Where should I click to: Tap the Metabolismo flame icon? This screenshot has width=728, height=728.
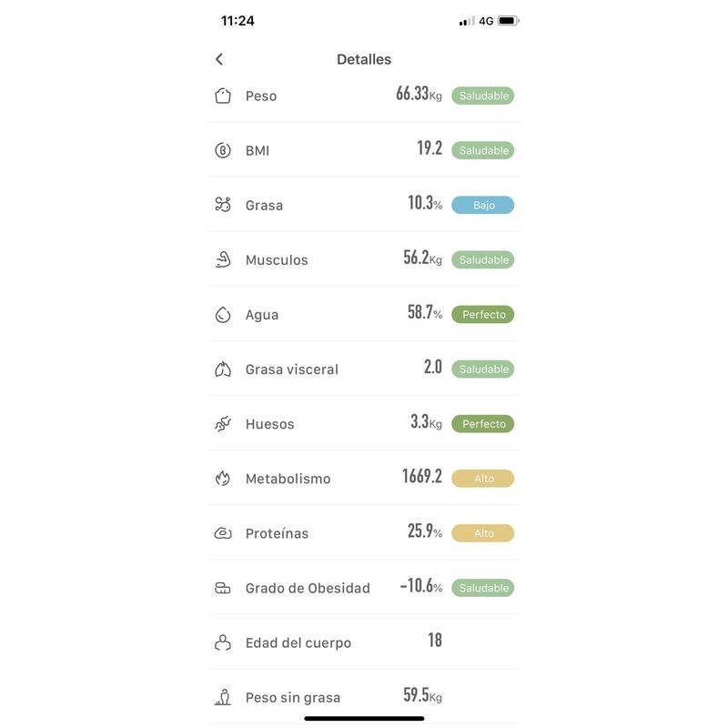pos(223,479)
